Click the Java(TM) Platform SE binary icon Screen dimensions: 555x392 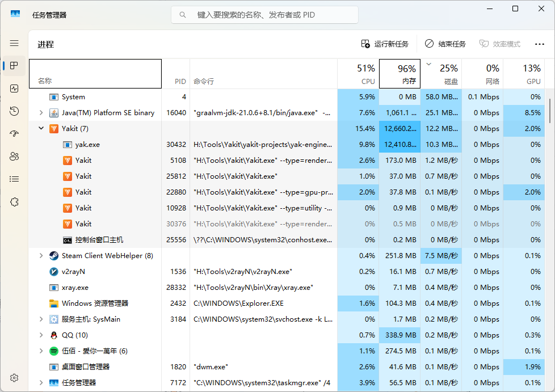[x=54, y=113]
